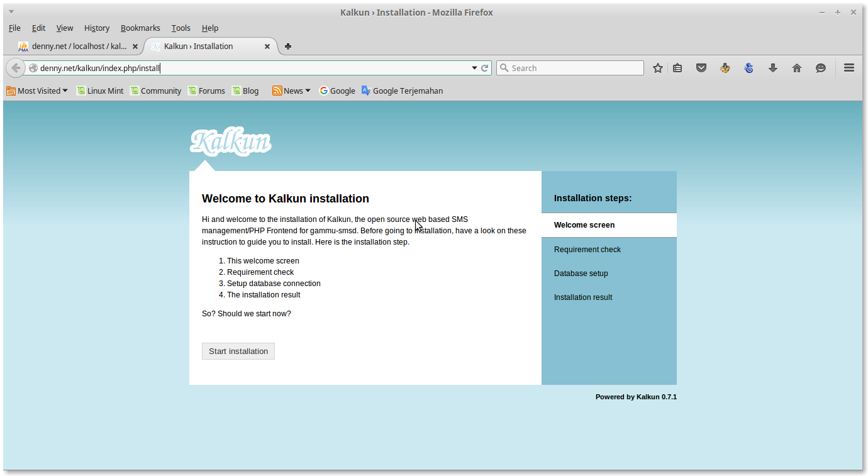Click the Kalkun logo
This screenshot has height=476, width=868.
[x=230, y=142]
